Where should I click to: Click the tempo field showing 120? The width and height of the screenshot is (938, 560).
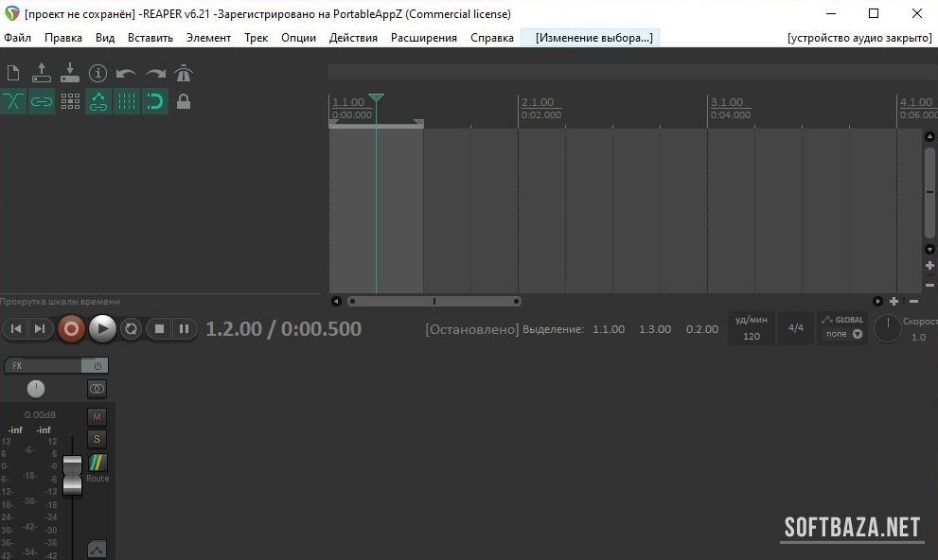tap(752, 336)
